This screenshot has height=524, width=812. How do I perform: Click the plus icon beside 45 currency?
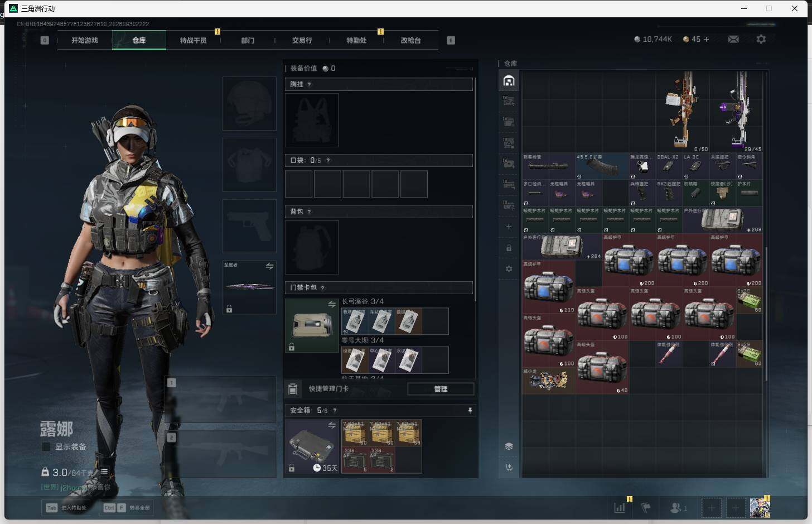click(x=706, y=39)
